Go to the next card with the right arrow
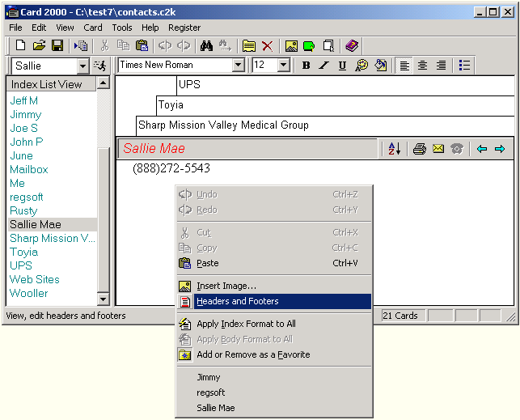The width and height of the screenshot is (520, 420). click(x=500, y=149)
